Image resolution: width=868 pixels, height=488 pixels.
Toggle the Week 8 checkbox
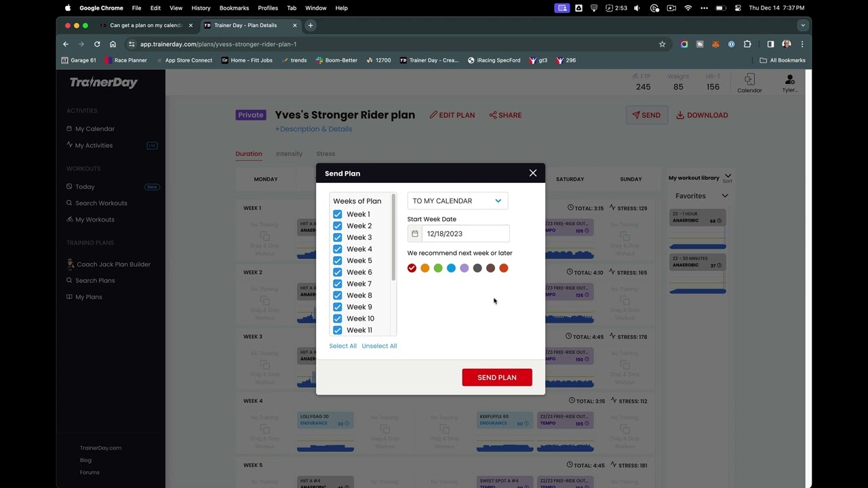click(x=337, y=295)
